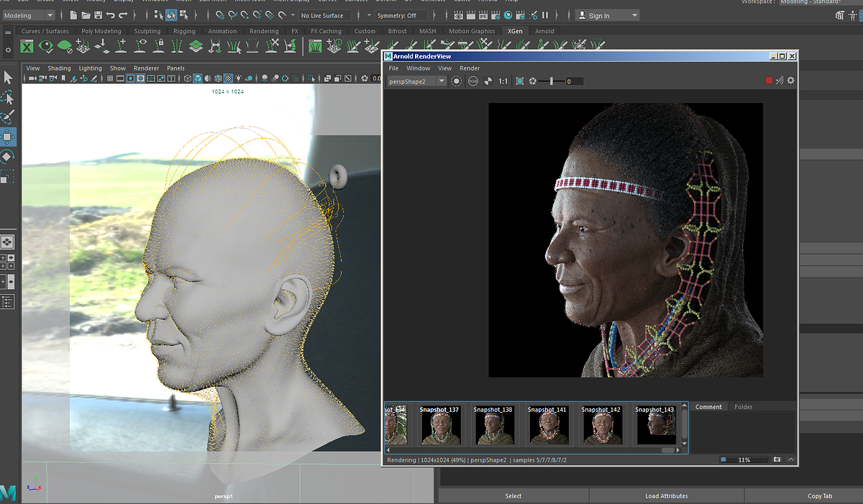
Task: Click the New Scene icon in the status line
Action: pos(74,15)
